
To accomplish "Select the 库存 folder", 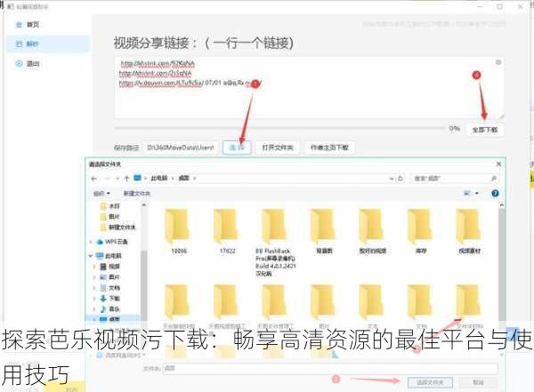I will [x=421, y=231].
